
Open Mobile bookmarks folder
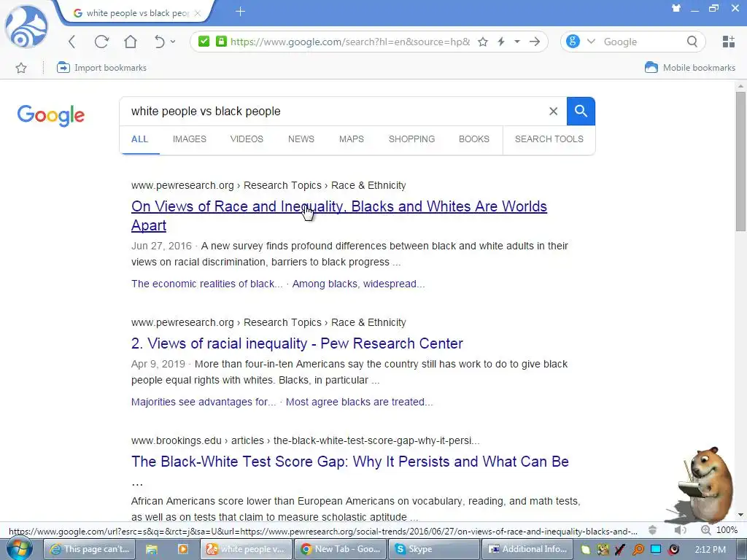(x=690, y=68)
